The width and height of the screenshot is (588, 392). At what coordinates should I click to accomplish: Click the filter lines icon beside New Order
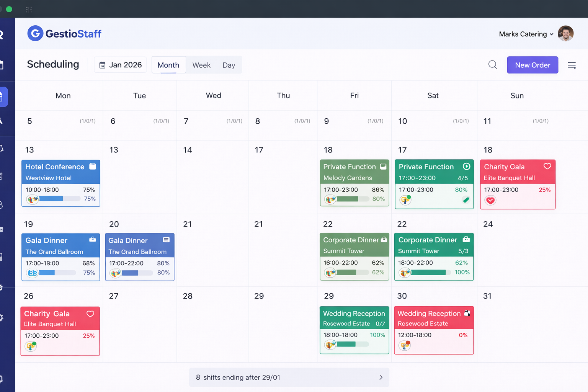point(572,65)
